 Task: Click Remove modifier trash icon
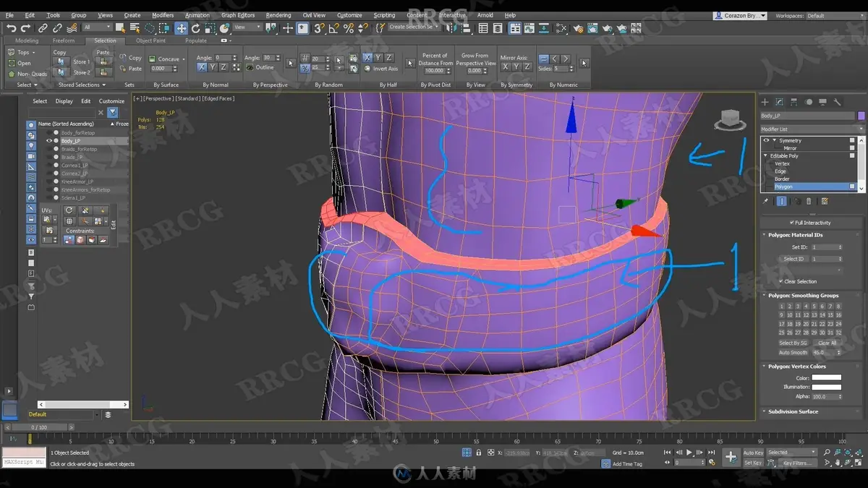pos(809,202)
